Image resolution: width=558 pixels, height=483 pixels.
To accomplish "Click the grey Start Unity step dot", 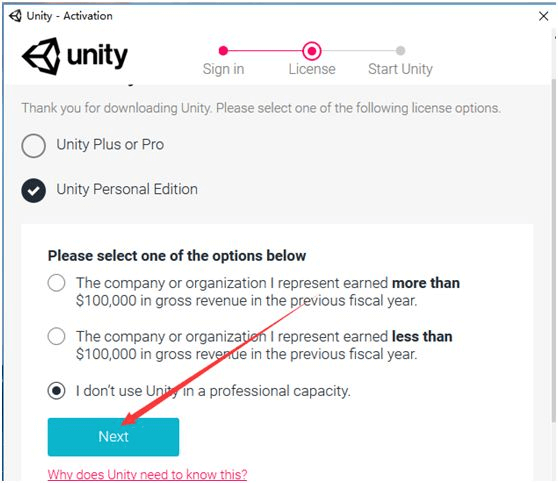I will tap(400, 51).
